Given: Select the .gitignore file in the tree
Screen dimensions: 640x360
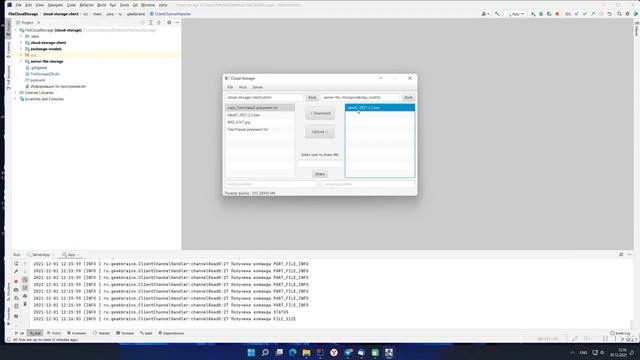Looking at the screenshot, I should coord(39,68).
